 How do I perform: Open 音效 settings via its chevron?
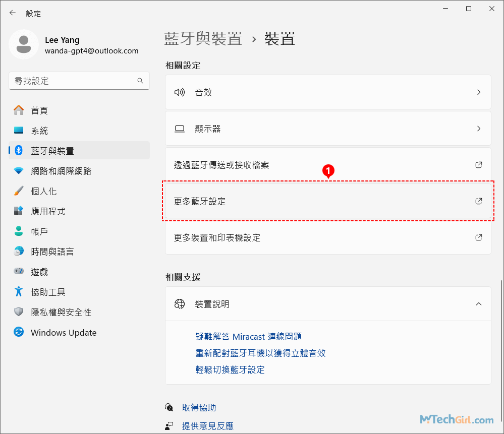coord(478,92)
